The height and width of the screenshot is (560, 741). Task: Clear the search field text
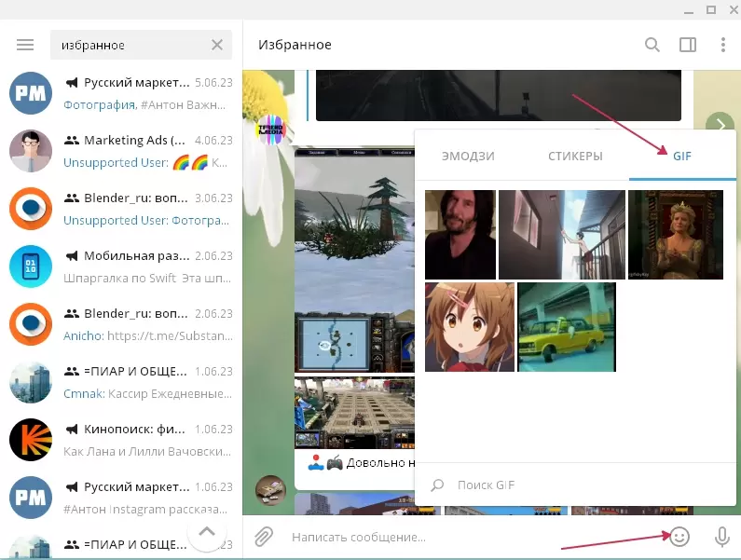pyautogui.click(x=217, y=45)
